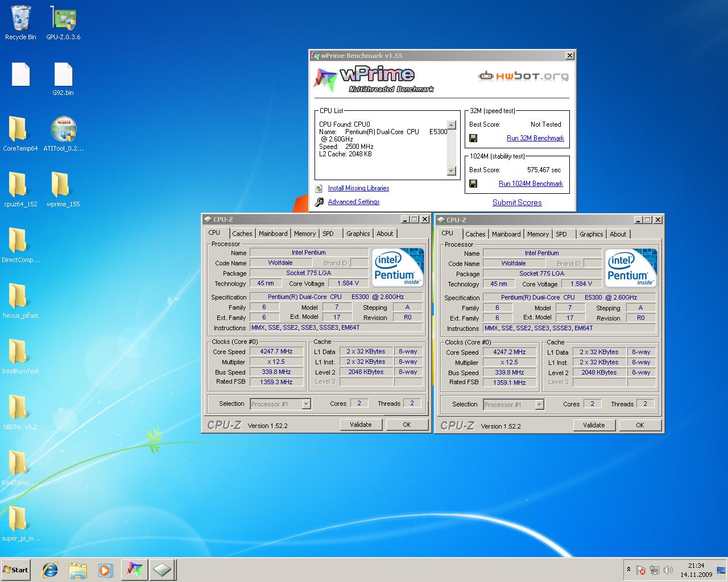Open the cpuz64_152 folder
The height and width of the screenshot is (582, 728).
pos(20,190)
